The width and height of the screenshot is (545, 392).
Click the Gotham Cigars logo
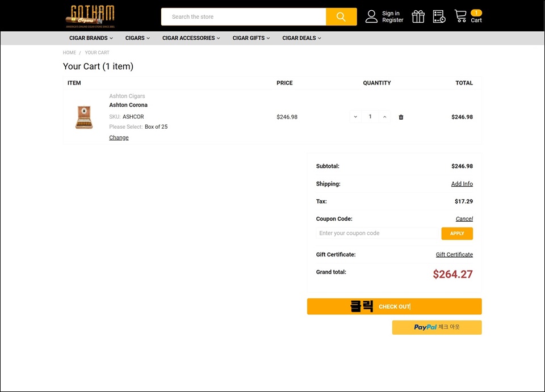pos(90,16)
